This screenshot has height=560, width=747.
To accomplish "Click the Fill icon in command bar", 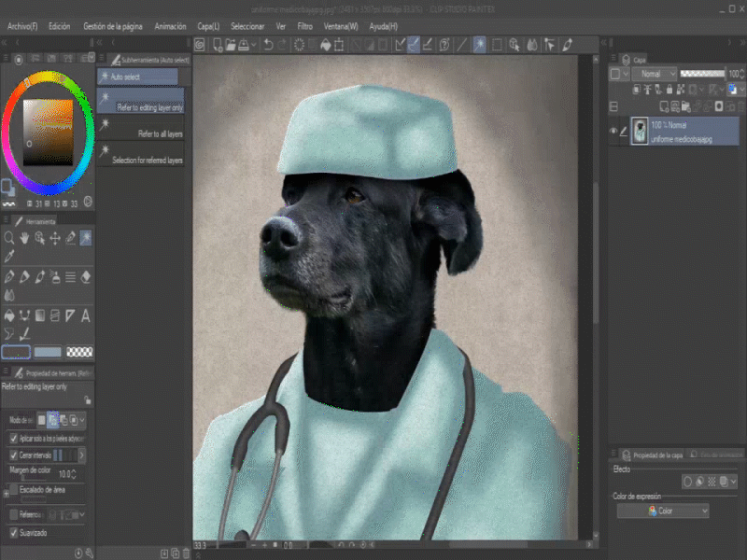I will pyautogui.click(x=326, y=45).
